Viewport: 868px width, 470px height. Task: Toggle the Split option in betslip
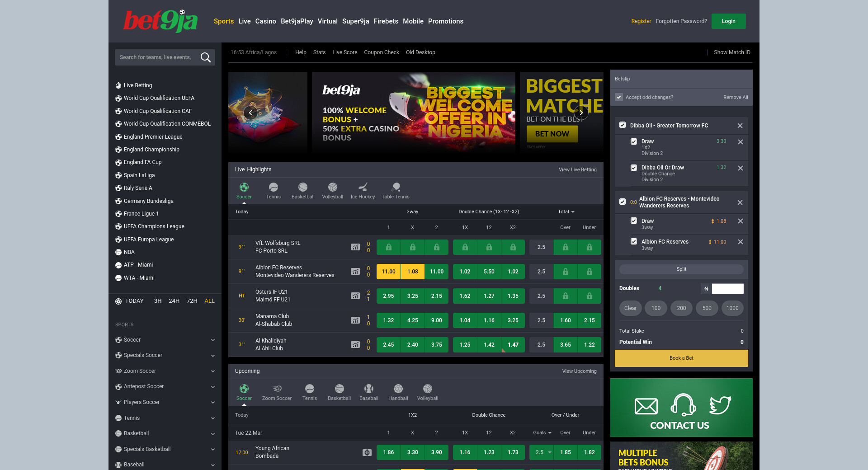coord(681,269)
